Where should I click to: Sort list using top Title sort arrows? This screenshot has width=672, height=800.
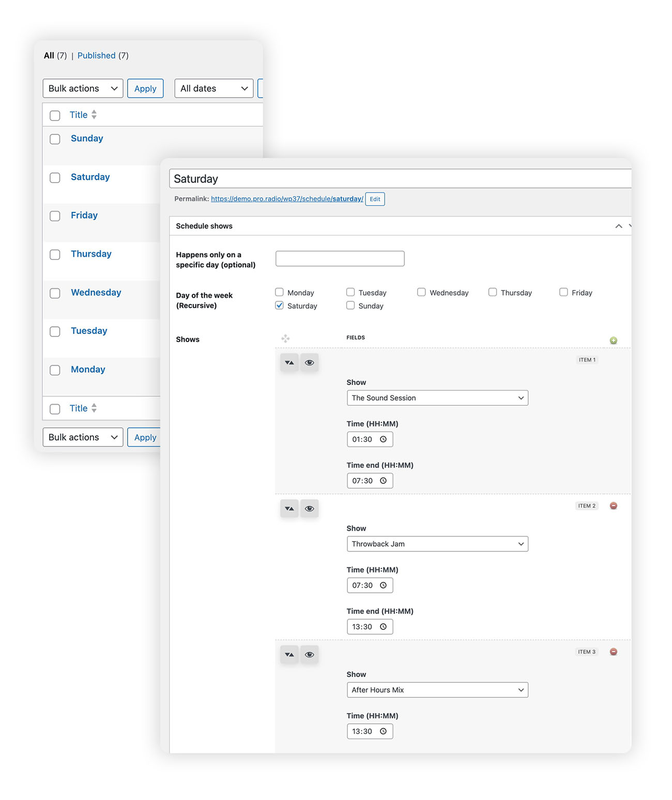coord(94,115)
